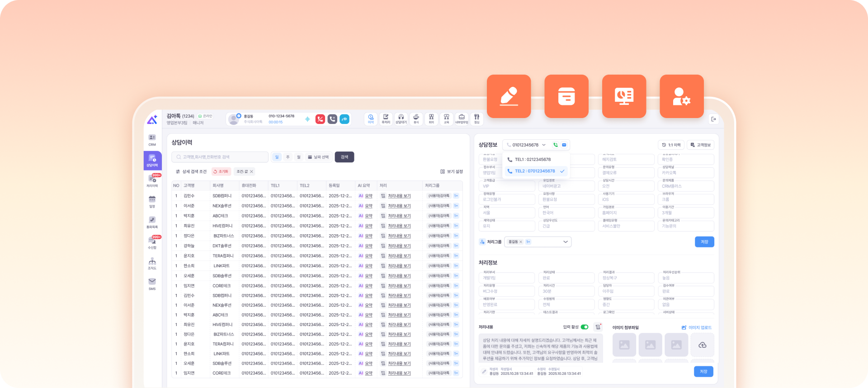
Task: Click the 고객명, 회사명, 전화번호 search field
Action: tap(220, 157)
